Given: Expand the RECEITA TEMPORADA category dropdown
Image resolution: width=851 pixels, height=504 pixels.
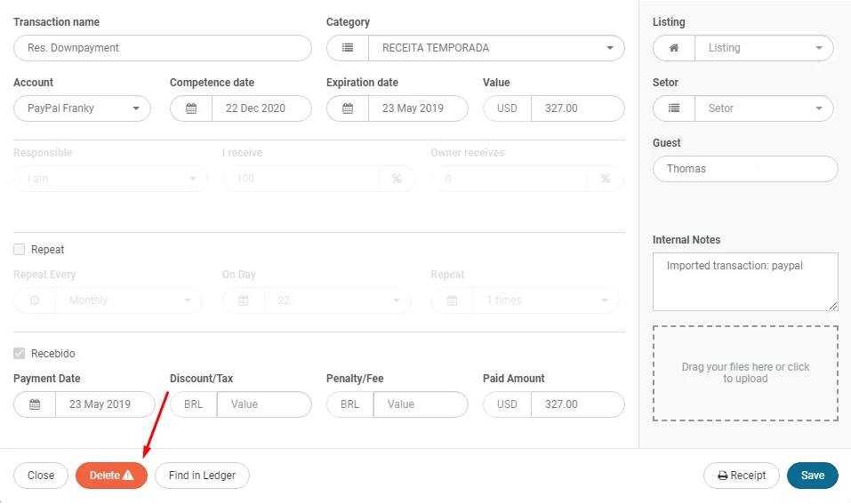Looking at the screenshot, I should [496, 48].
